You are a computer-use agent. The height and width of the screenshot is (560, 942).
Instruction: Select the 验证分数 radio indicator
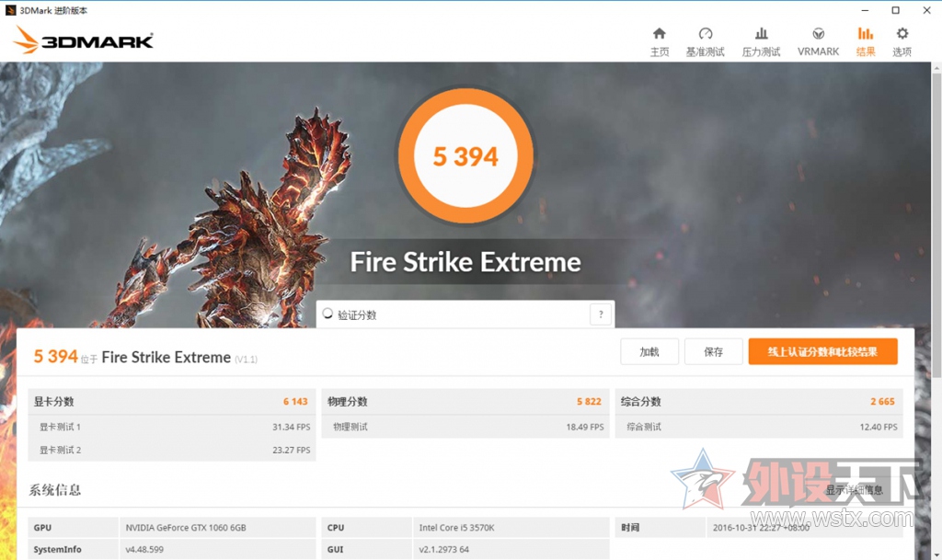pyautogui.click(x=327, y=314)
